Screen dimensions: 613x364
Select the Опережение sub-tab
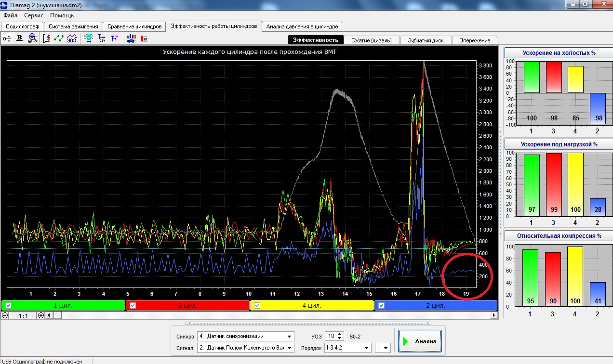[x=475, y=40]
